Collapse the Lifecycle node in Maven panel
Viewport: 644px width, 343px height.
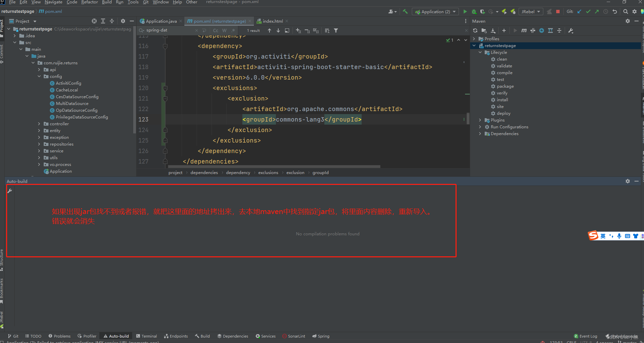point(480,52)
